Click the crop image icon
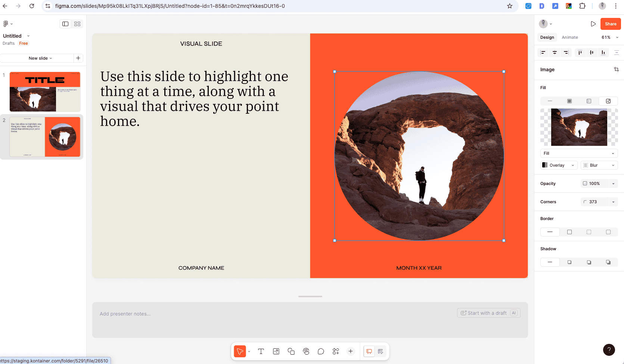Viewport: 624px width, 364px height. point(616,69)
